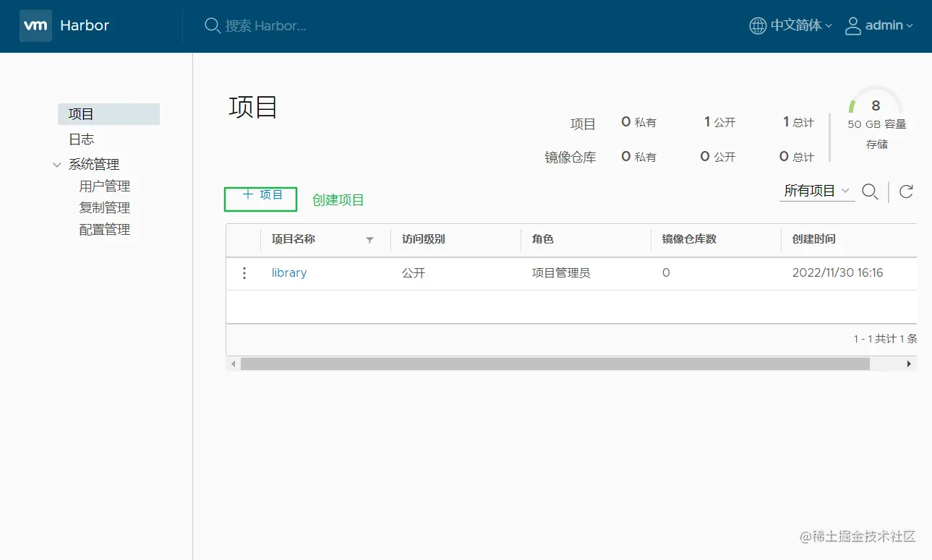Open 配置管理 page
The height and width of the screenshot is (560, 932).
pos(105,230)
